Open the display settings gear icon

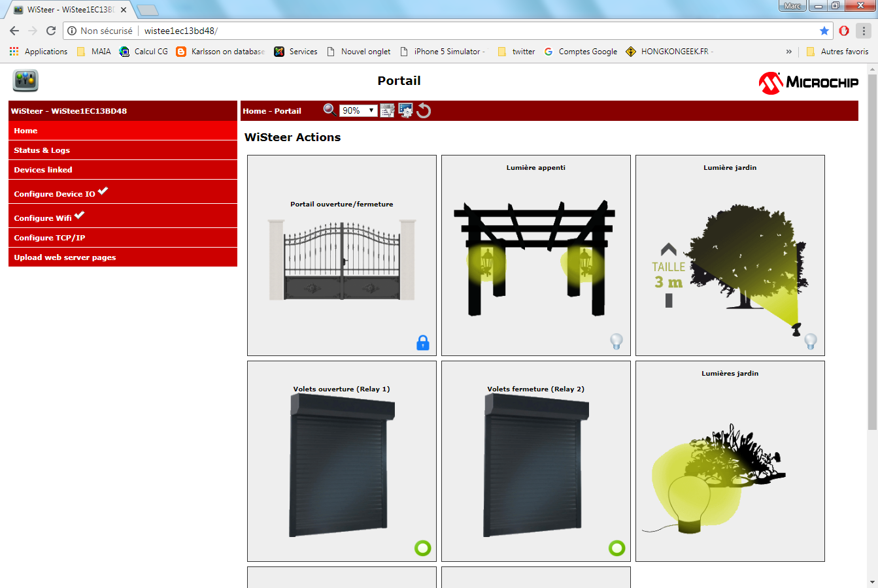pos(406,110)
